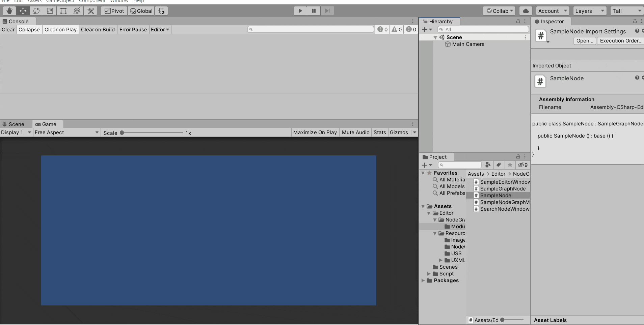This screenshot has height=325, width=644.
Task: Open Gizmos dropdown arrow
Action: point(414,132)
